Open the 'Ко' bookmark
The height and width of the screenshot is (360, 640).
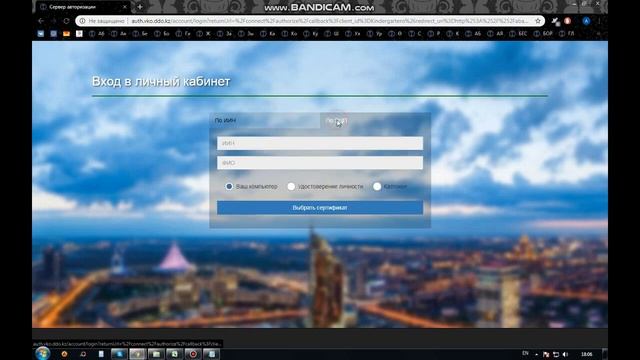pos(290,34)
